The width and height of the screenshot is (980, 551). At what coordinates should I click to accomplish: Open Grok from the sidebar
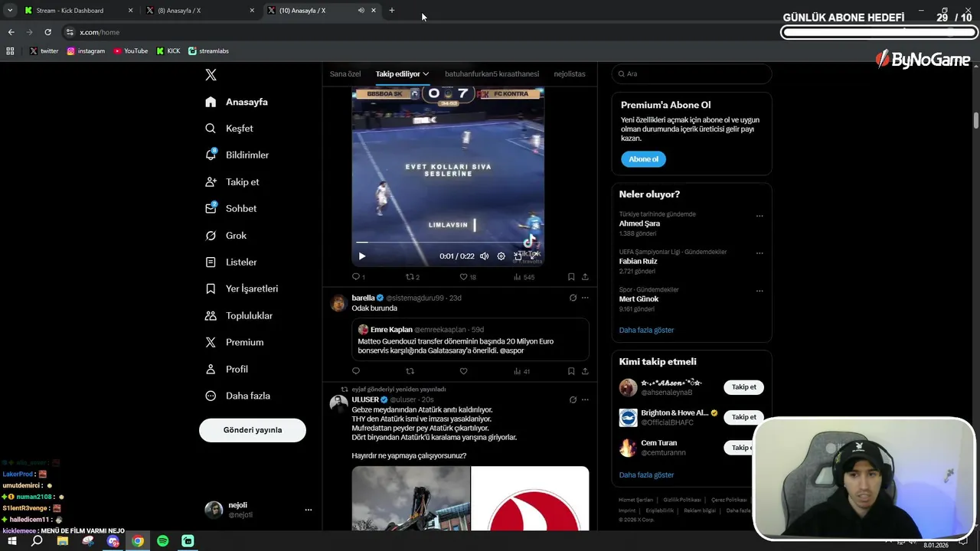click(226, 236)
